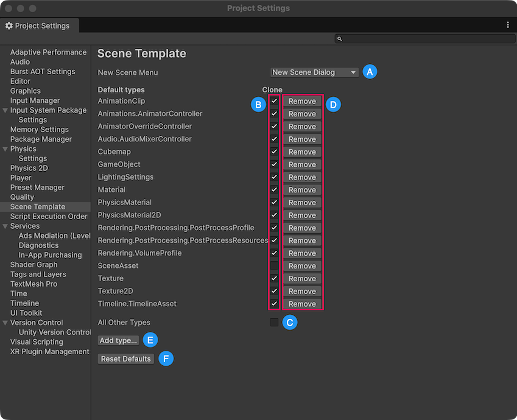The width and height of the screenshot is (517, 420).
Task: Select Ads Mediation under Services
Action: pos(54,236)
